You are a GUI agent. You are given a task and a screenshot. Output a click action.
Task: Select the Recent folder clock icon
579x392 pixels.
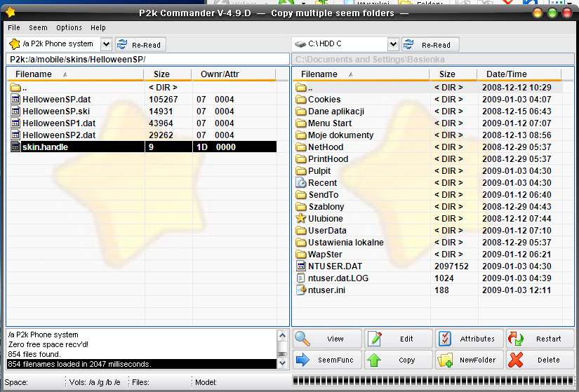click(x=301, y=183)
